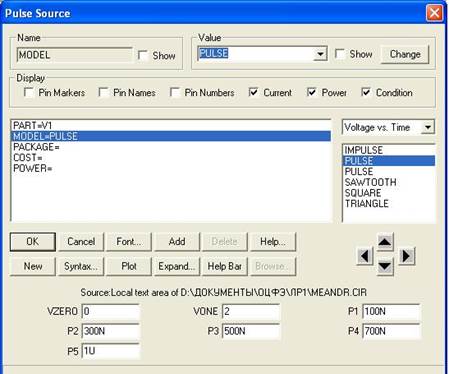Open the Font... dialog
Viewport: 449px width, 374px height.
point(129,242)
